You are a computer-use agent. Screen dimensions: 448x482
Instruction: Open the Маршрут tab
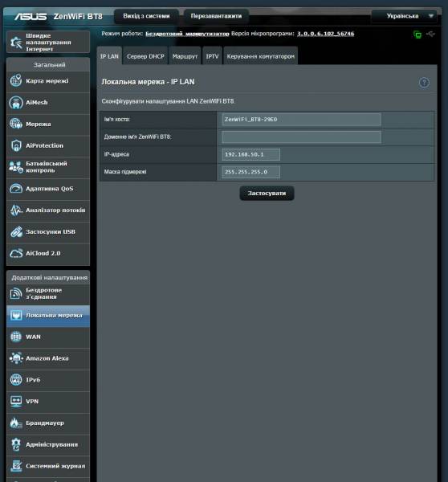tap(185, 56)
